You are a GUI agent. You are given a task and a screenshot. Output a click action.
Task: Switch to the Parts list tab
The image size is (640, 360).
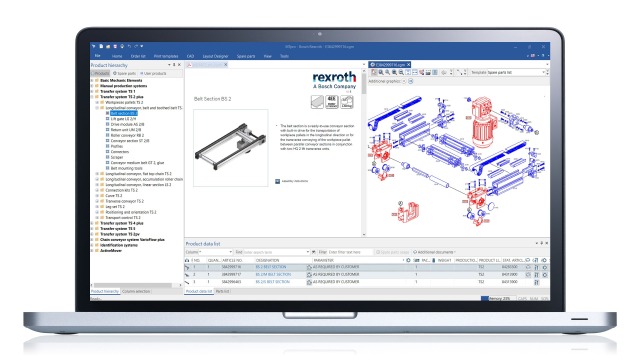point(222,291)
